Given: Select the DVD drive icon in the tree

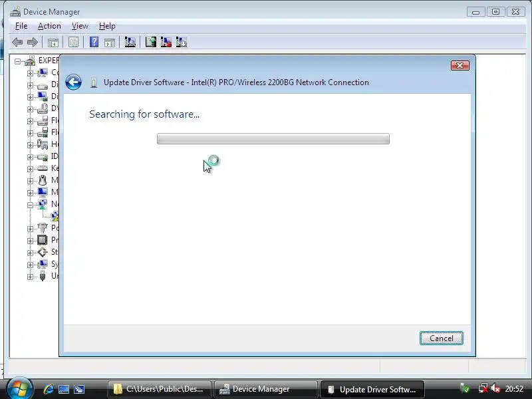Looking at the screenshot, I should pyautogui.click(x=43, y=108).
